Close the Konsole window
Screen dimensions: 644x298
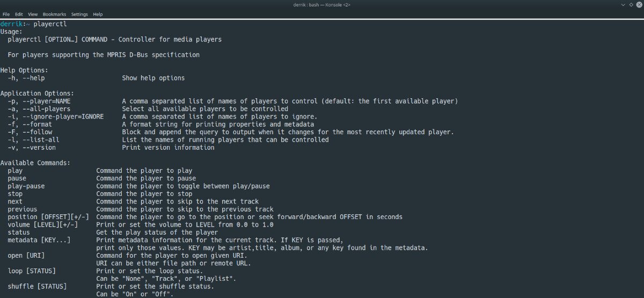(638, 4)
